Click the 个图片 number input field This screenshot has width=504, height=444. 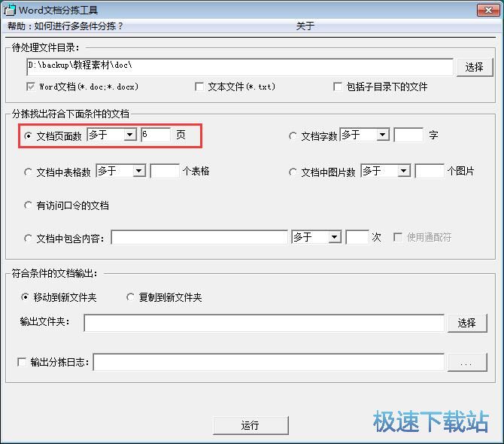[430, 171]
